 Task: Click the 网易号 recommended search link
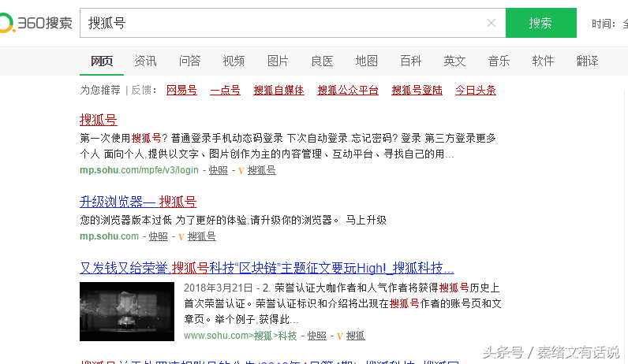pos(181,90)
